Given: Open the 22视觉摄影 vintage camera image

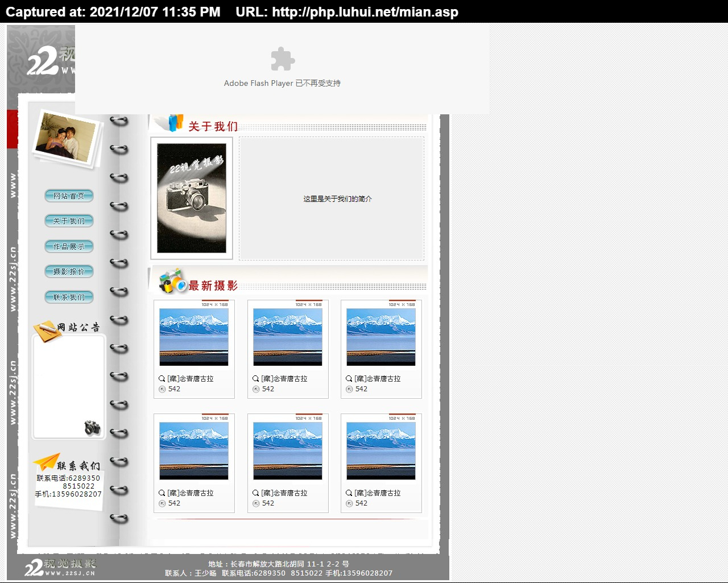Looking at the screenshot, I should click(x=192, y=198).
